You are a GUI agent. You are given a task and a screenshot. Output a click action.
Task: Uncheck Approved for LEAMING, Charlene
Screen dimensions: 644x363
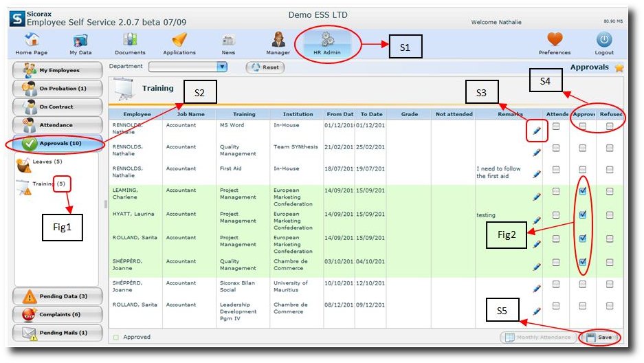583,192
